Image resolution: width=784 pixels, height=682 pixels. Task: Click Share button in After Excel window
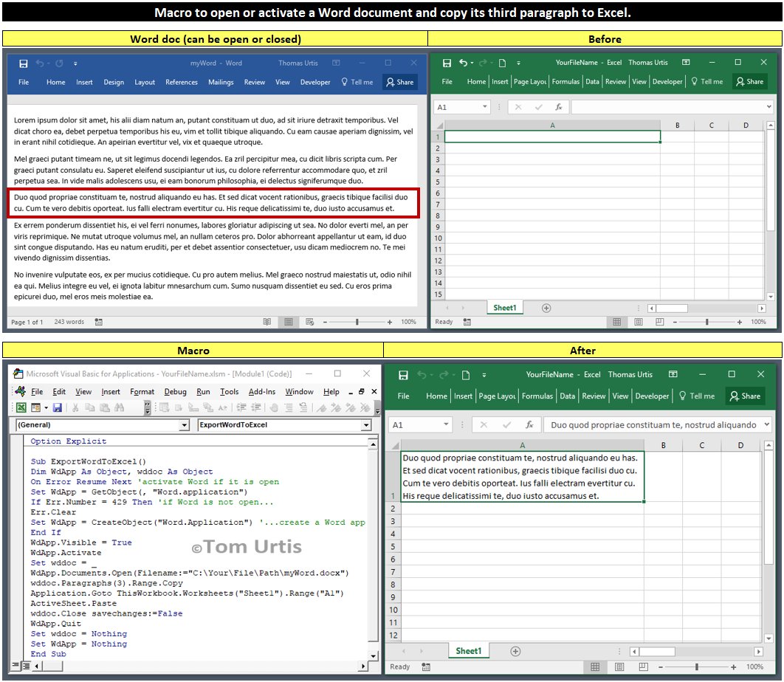coord(745,396)
